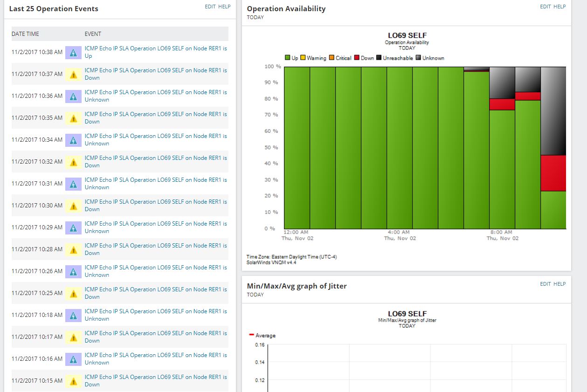The height and width of the screenshot is (392, 587).
Task: Open Help for Operation Availability widget
Action: [559, 7]
